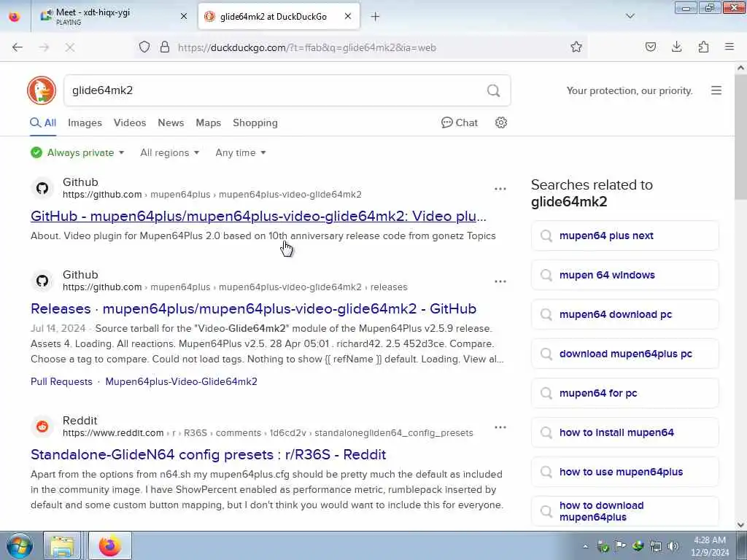Search related: how to install mupen64
This screenshot has height=560, width=747.
pyautogui.click(x=624, y=432)
